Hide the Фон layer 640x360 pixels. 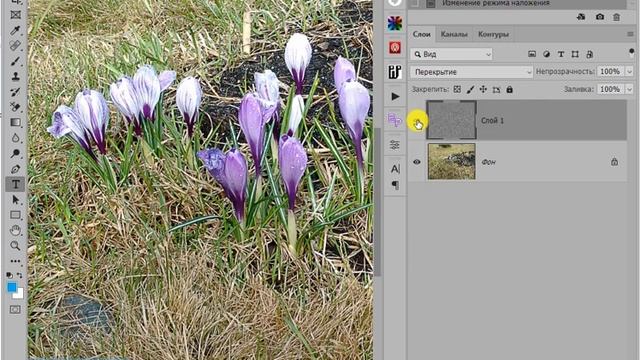click(417, 162)
